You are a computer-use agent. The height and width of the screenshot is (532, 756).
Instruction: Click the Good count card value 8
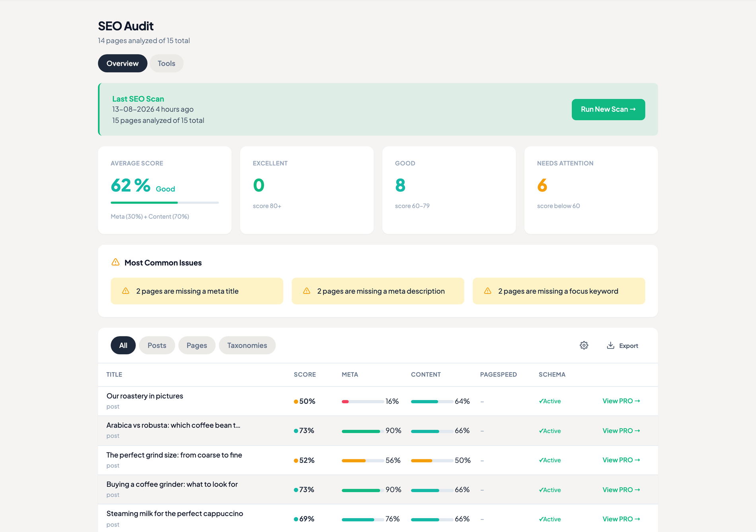[400, 185]
